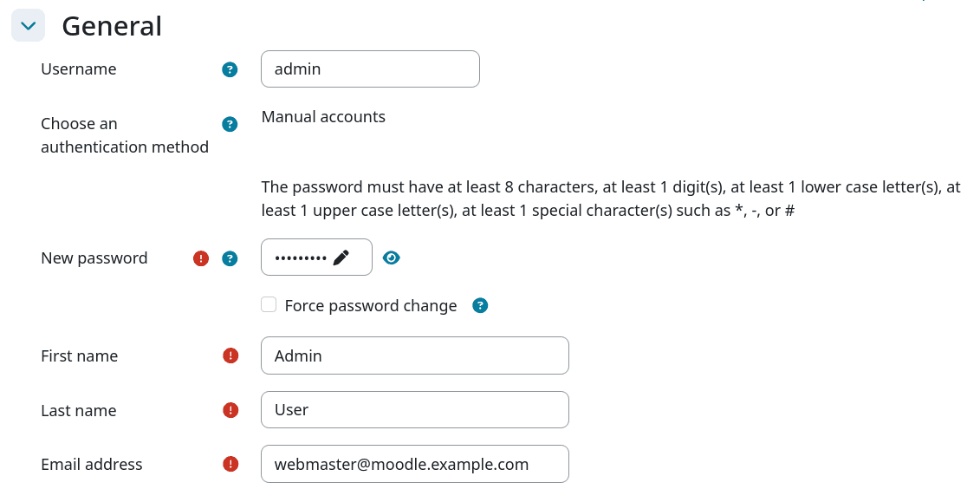Click the General section heading
The width and height of the screenshot is (980, 489).
[x=112, y=26]
